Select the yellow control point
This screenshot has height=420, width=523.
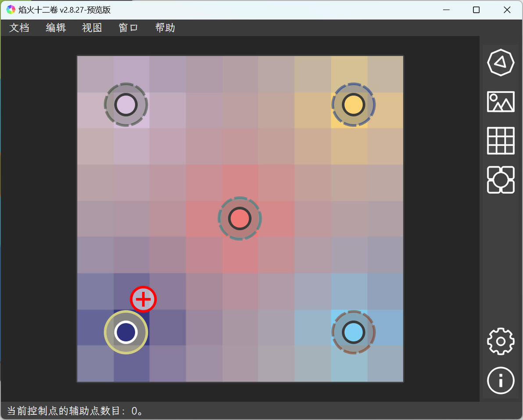click(354, 105)
